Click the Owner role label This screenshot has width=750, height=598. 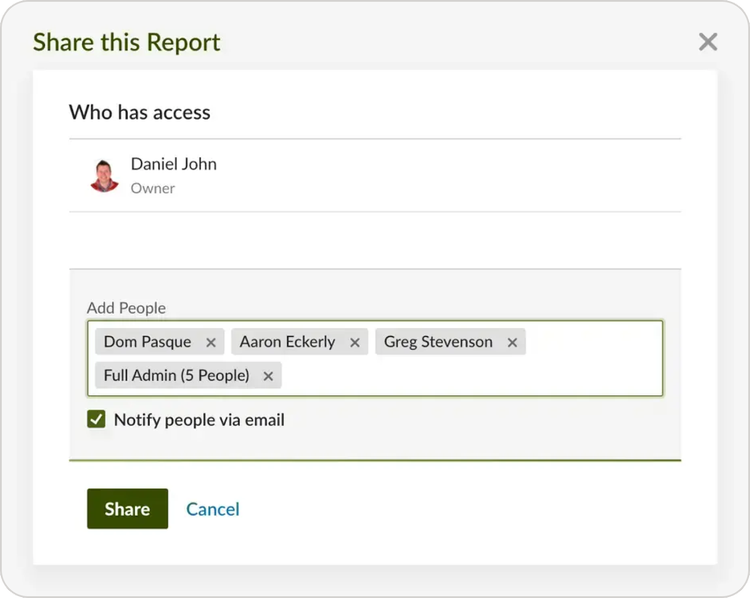(x=153, y=188)
